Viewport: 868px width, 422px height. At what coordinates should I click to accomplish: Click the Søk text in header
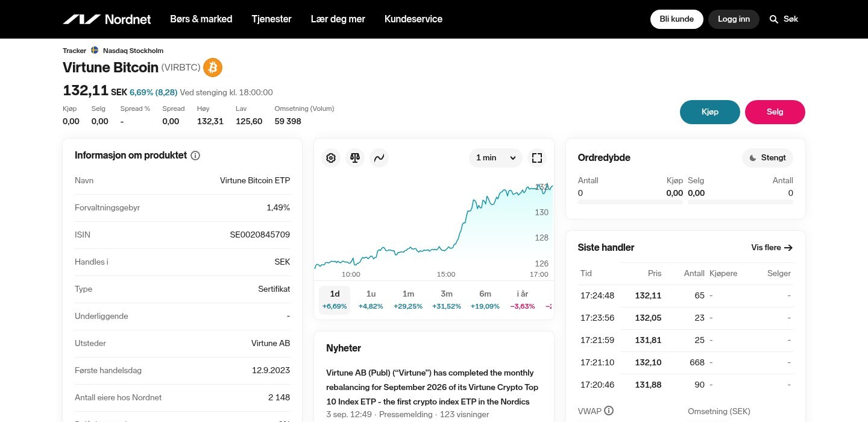point(791,19)
